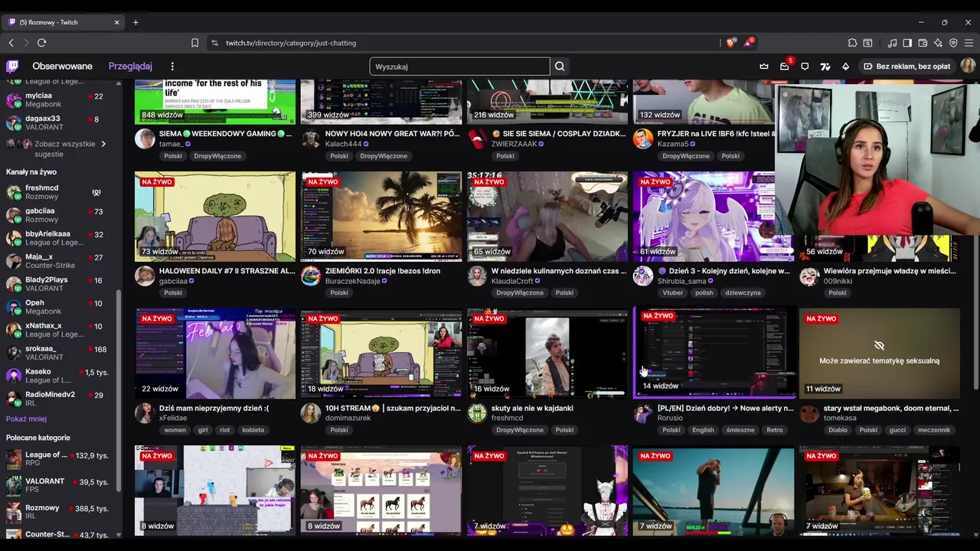Click KlaudiaCroft channel name
Image resolution: width=980 pixels, height=551 pixels.
pyautogui.click(x=512, y=281)
